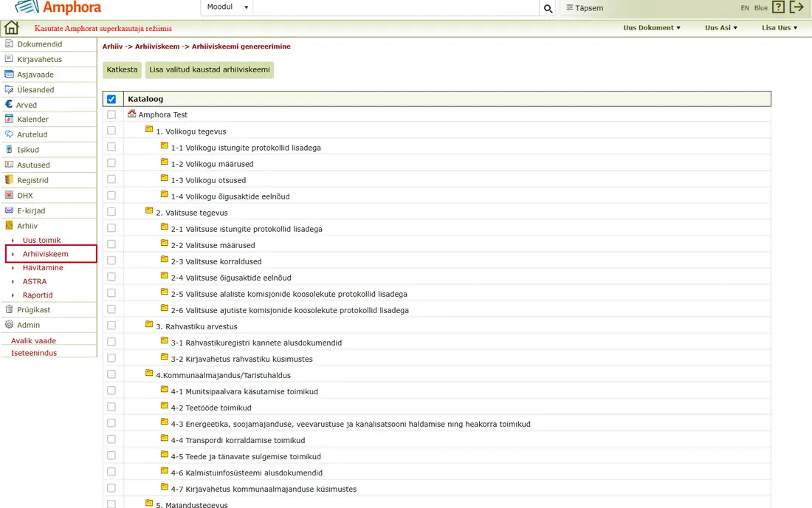
Task: Click the Admin gear icon
Action: point(9,325)
